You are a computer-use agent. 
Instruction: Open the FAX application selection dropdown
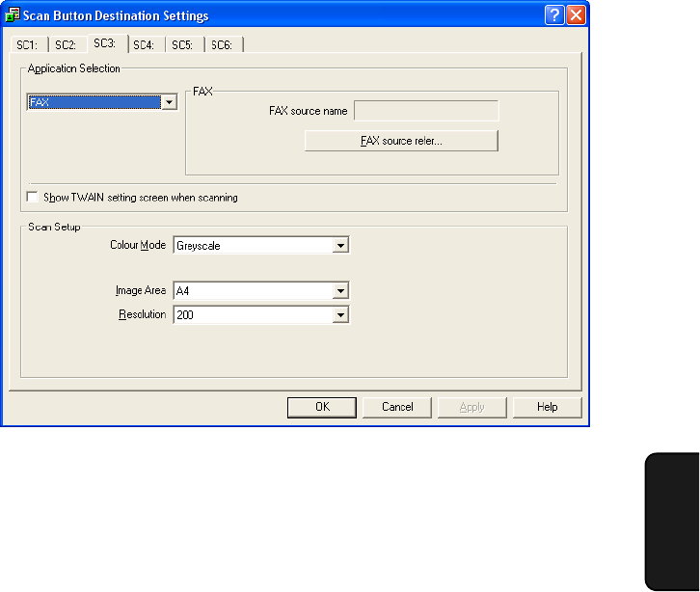coord(169,102)
